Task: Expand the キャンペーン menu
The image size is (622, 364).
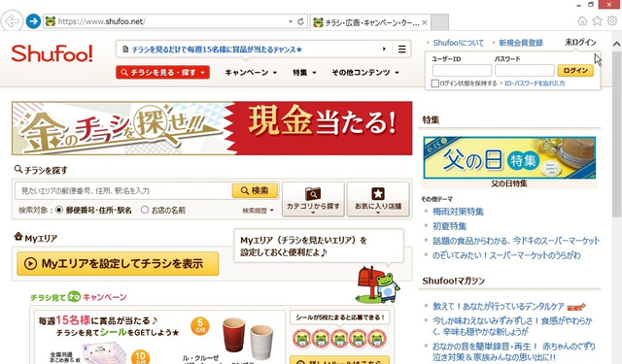Action: [251, 73]
